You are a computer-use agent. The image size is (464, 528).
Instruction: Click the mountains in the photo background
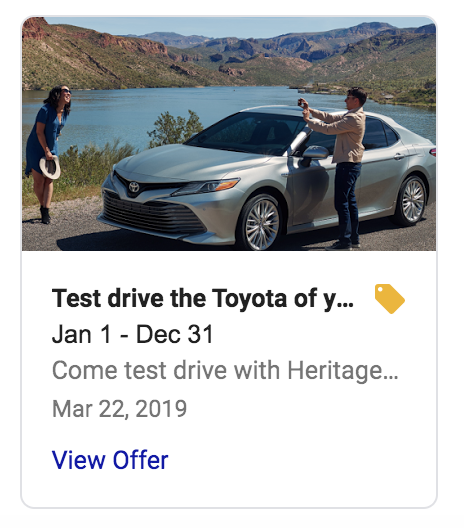[x=229, y=52]
